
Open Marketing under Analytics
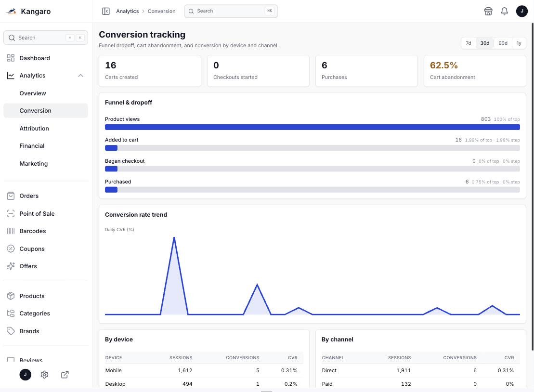coord(46,163)
